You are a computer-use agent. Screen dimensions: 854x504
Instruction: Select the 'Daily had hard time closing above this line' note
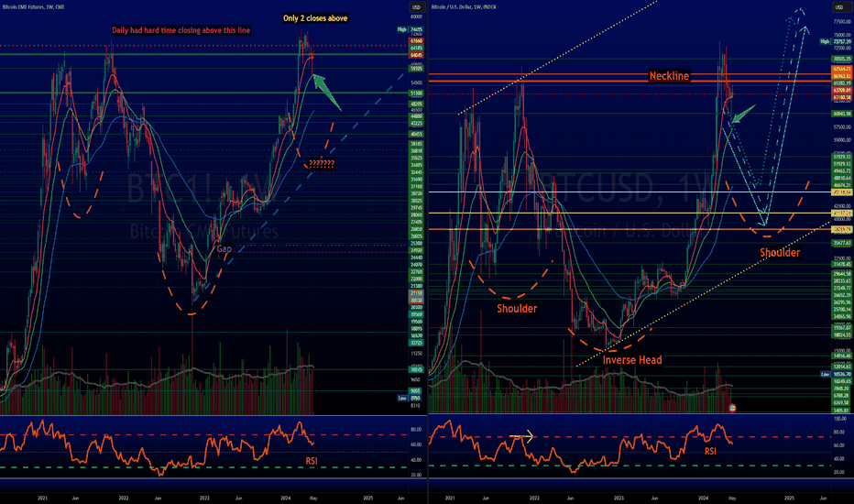tap(181, 30)
